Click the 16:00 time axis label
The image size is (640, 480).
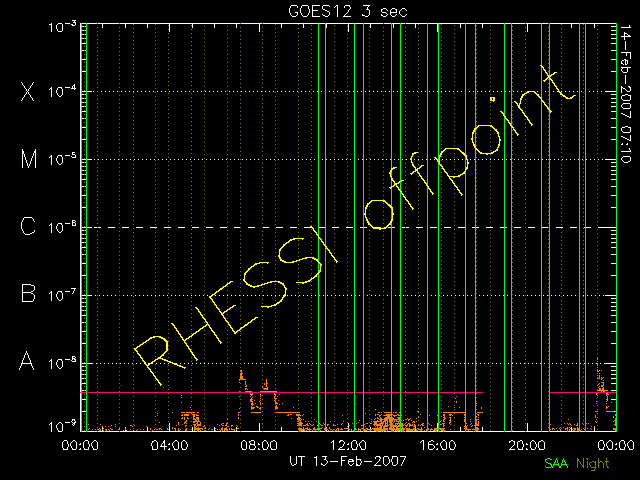point(438,445)
